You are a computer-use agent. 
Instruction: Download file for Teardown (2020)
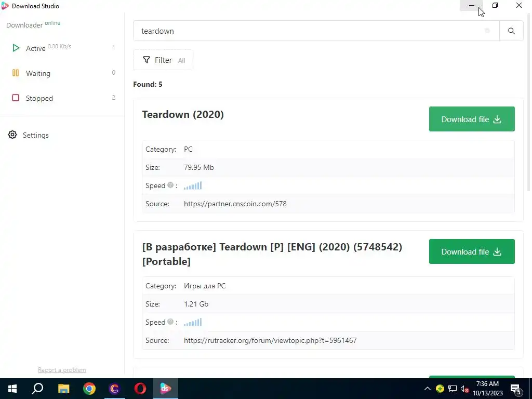[x=472, y=119]
